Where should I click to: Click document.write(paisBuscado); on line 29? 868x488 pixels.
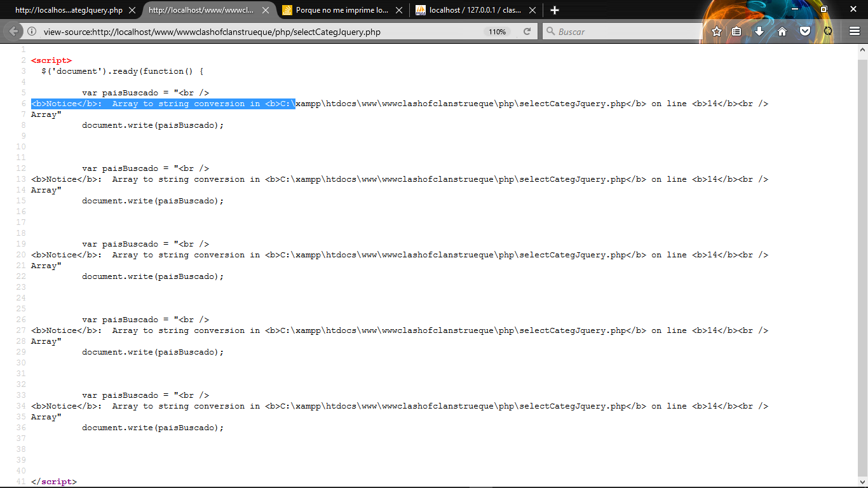pyautogui.click(x=153, y=352)
